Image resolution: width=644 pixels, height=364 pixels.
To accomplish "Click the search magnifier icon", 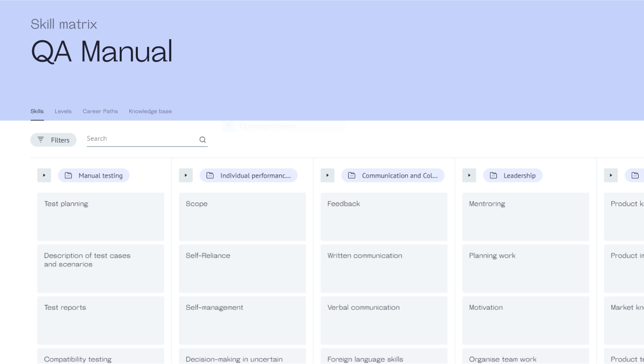I will pos(202,140).
